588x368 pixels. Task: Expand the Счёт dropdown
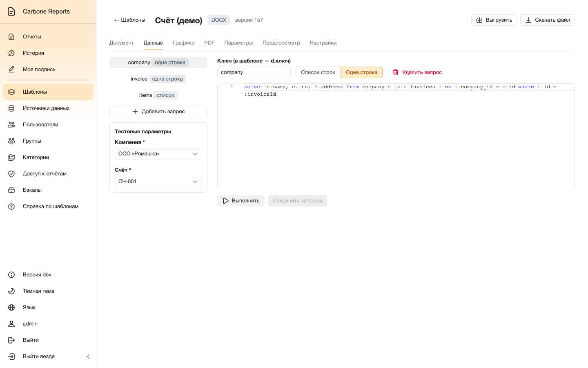point(158,182)
